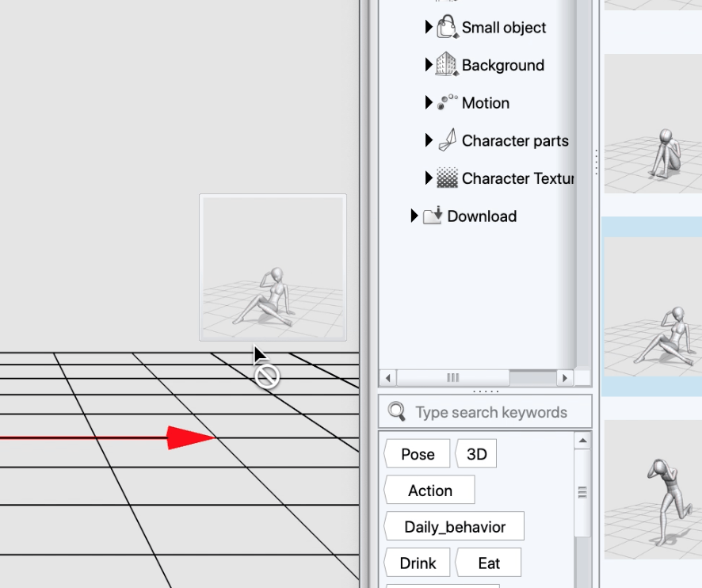This screenshot has height=588, width=702.
Task: Toggle the 3D tag filter
Action: tap(476, 453)
